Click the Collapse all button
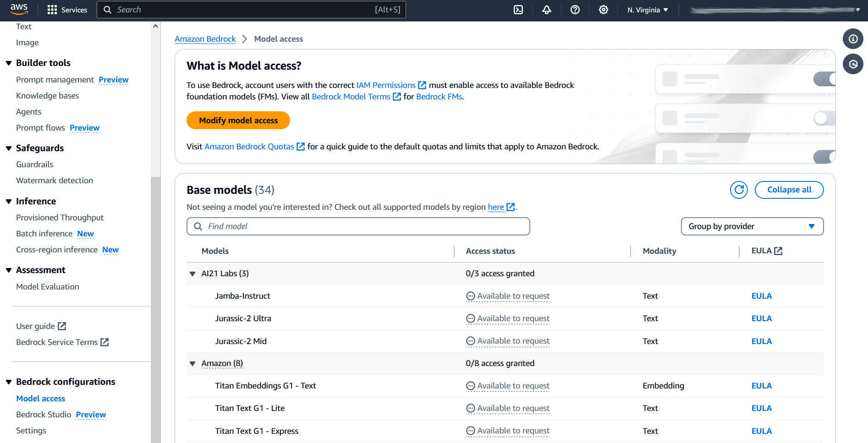 point(789,190)
